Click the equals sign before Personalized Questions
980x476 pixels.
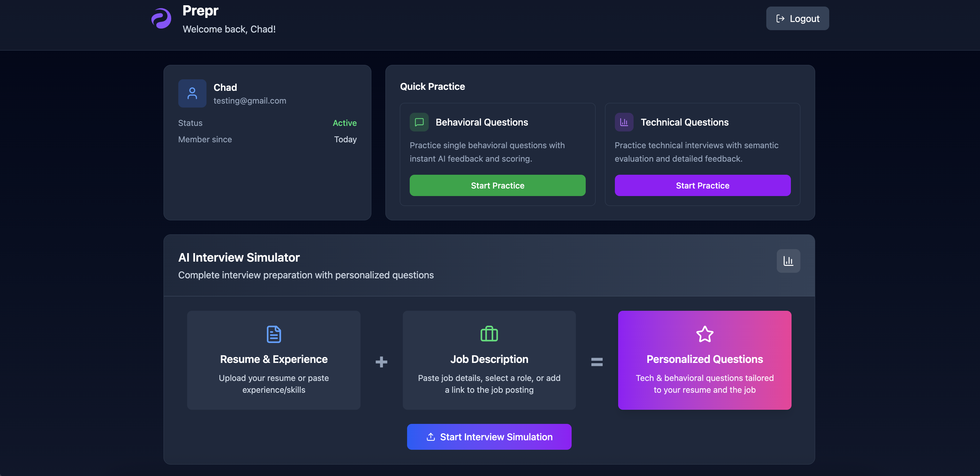point(597,362)
